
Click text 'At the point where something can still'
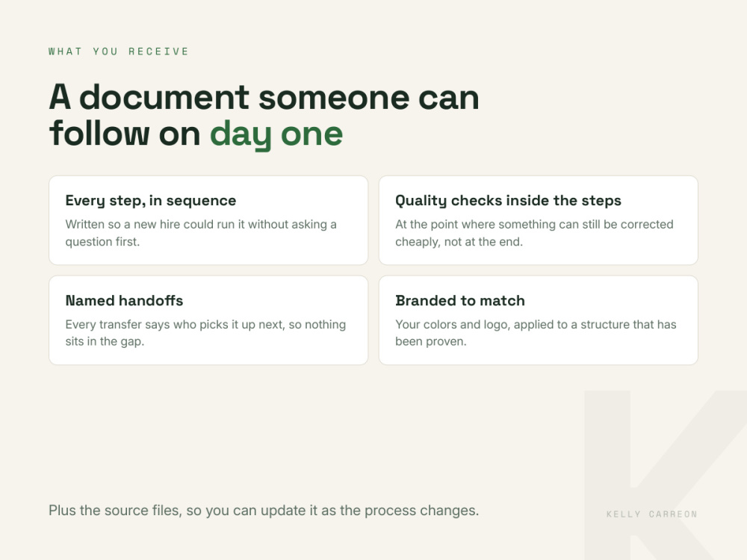498,224
